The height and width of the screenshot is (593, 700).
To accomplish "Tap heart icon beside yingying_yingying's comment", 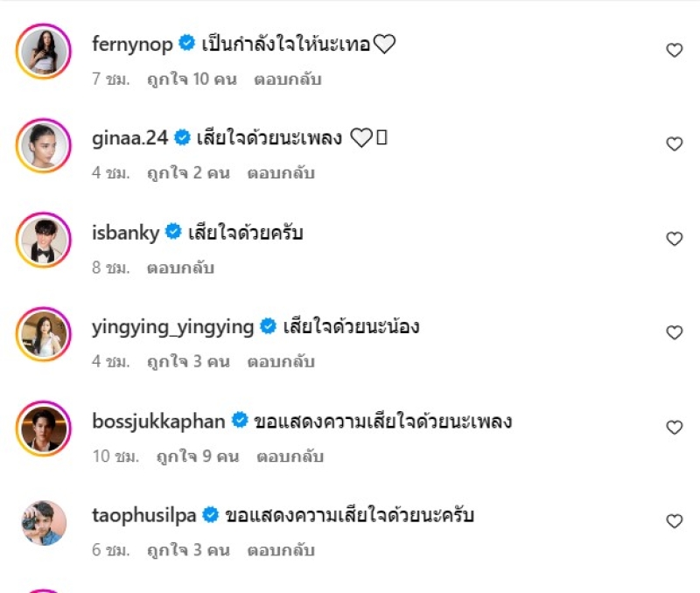I will [674, 333].
